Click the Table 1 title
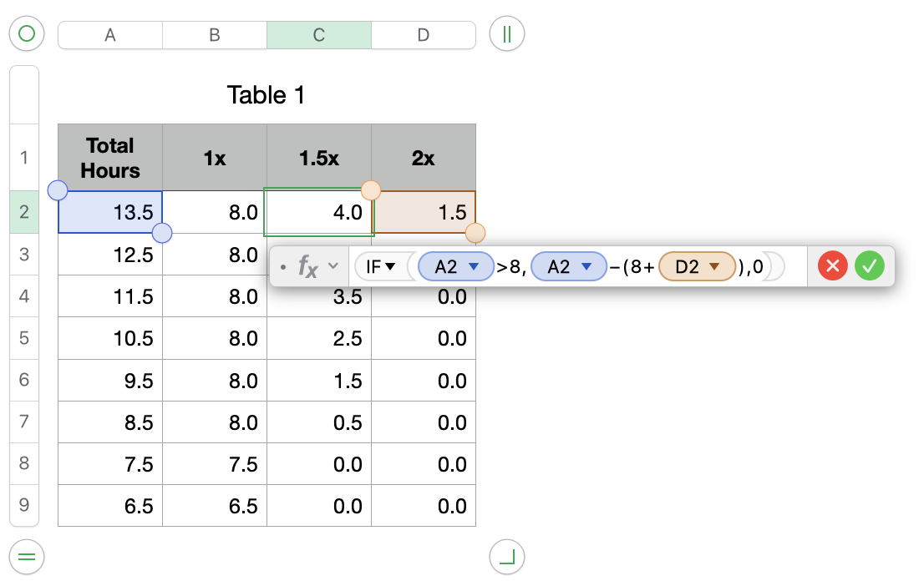Image resolution: width=924 pixels, height=586 pixels. click(266, 95)
